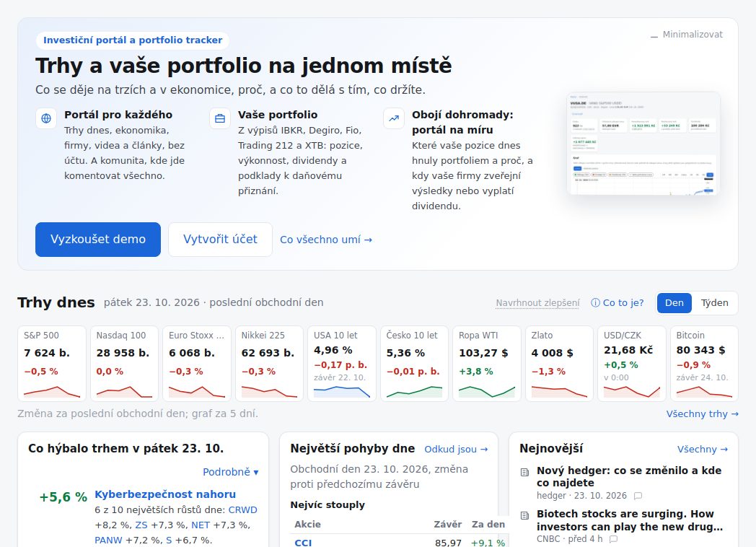Open the ZS ticker link
Image resolution: width=756 pixels, height=547 pixels.
[141, 525]
